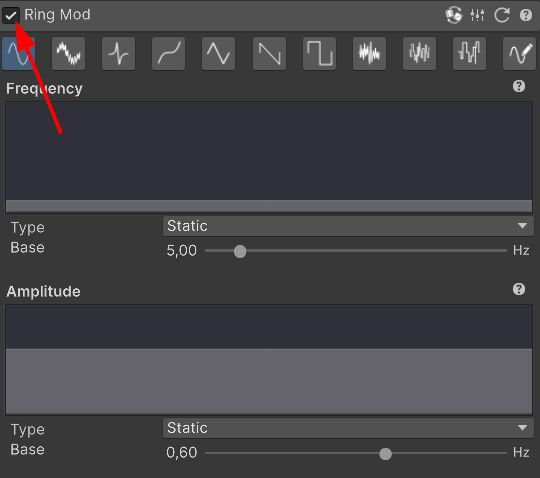
Task: Click the Amplitude graph display
Action: tap(269, 360)
